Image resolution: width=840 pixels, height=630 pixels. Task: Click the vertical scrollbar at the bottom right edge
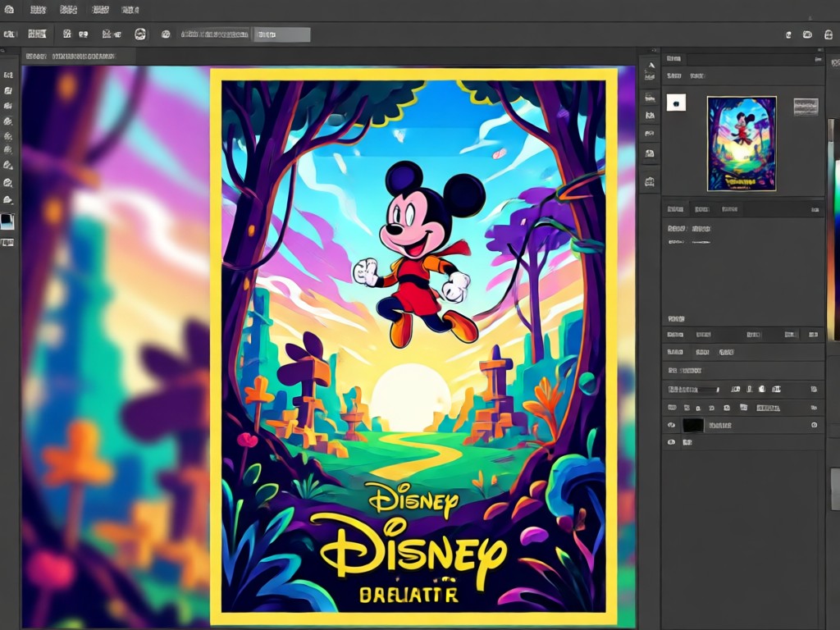point(835,489)
